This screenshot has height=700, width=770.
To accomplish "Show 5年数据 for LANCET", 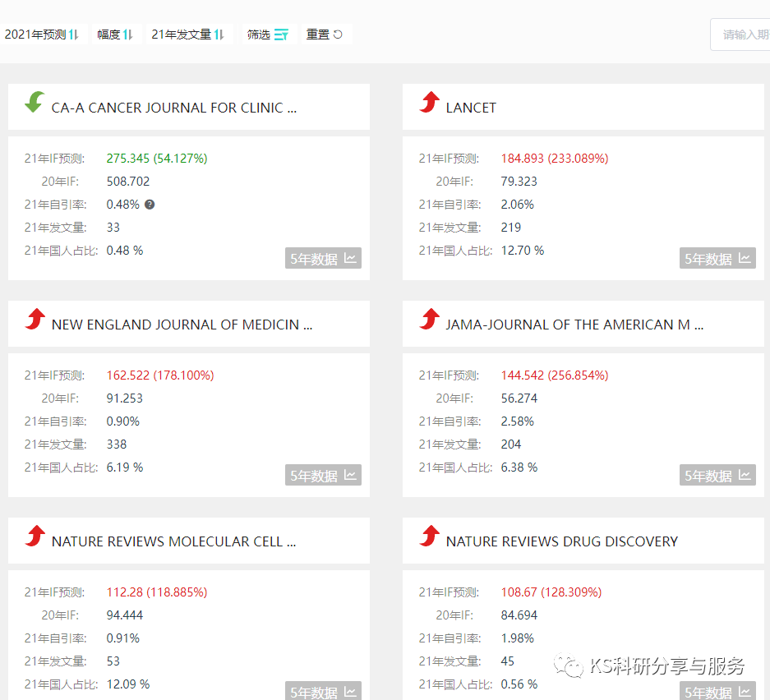I will point(717,258).
